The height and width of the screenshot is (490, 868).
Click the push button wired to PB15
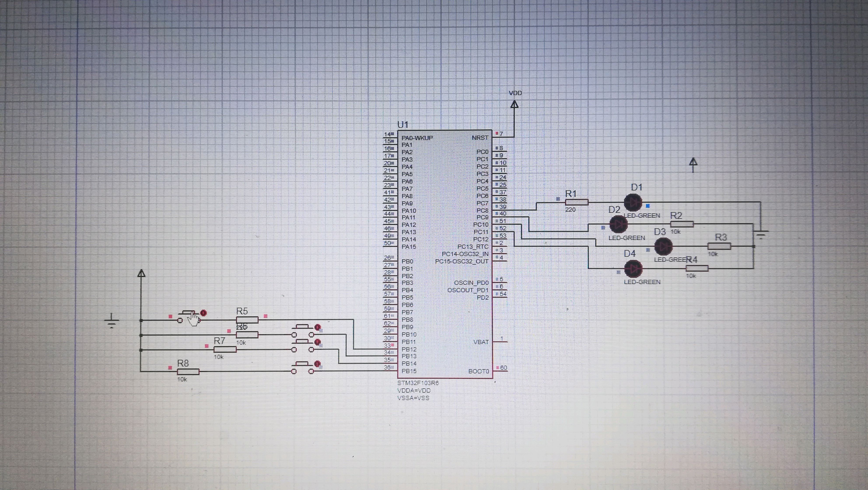303,368
